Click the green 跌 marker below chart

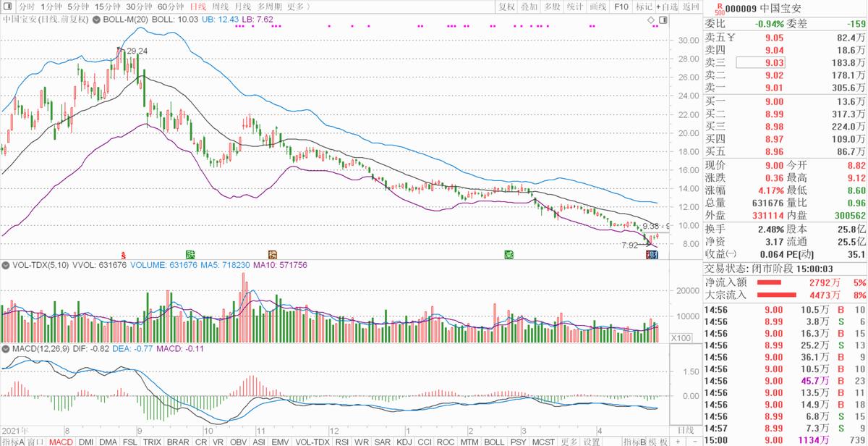(191, 255)
